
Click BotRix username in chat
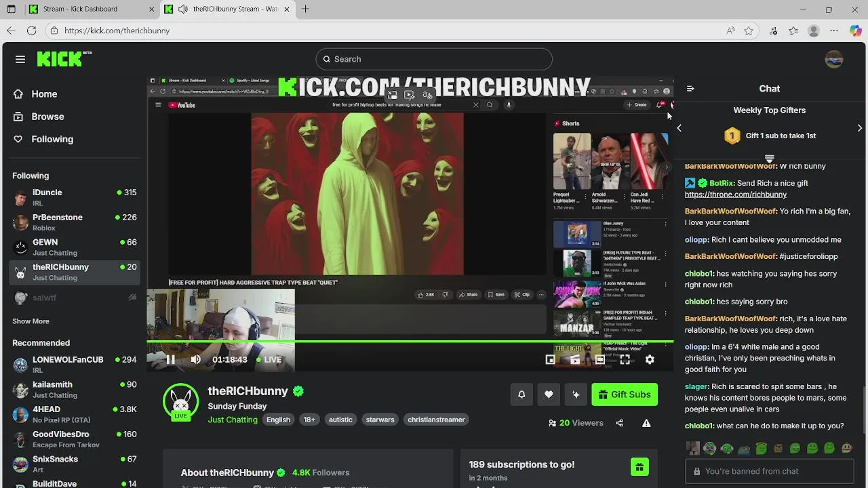coord(722,183)
